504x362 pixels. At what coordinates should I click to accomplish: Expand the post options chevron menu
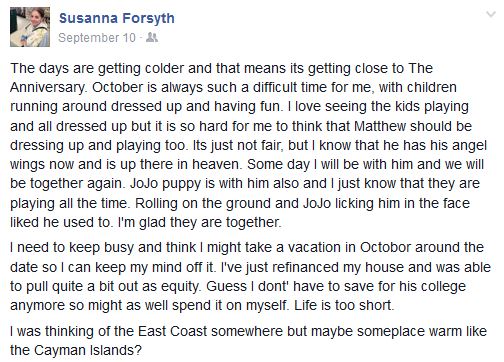[x=491, y=14]
